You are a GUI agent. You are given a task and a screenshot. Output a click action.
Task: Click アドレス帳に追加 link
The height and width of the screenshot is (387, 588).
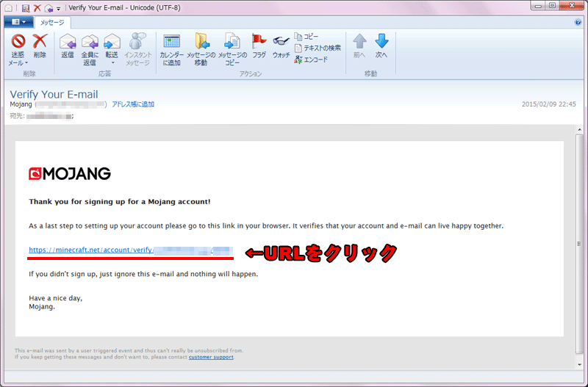[133, 104]
